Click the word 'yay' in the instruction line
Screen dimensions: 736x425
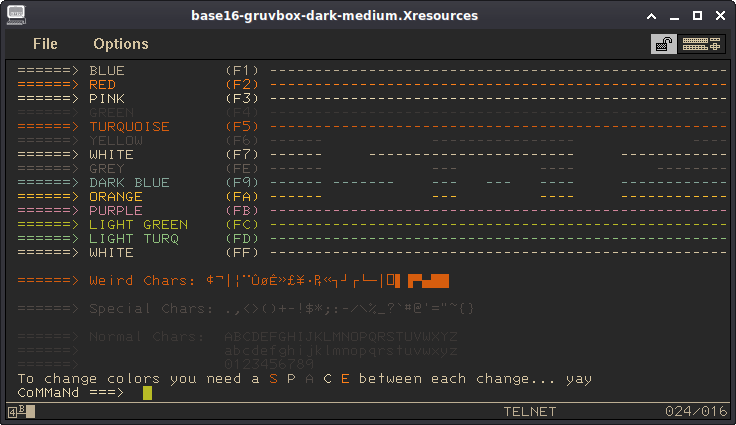(579, 379)
